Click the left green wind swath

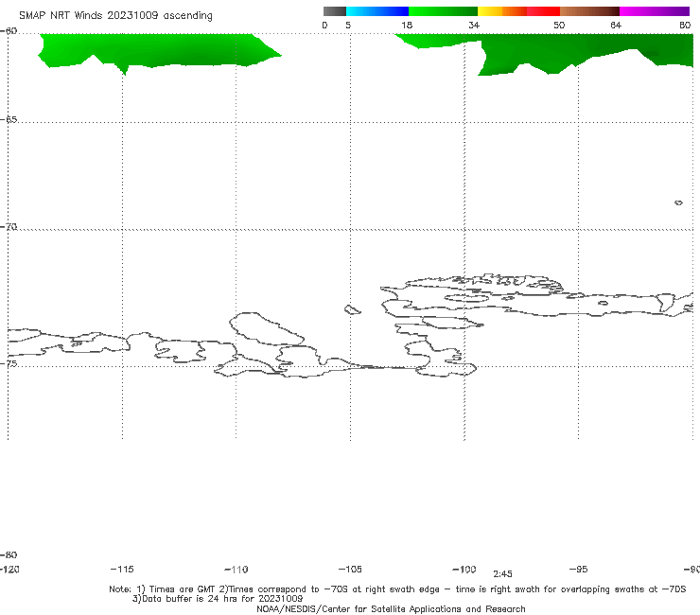pos(151,50)
